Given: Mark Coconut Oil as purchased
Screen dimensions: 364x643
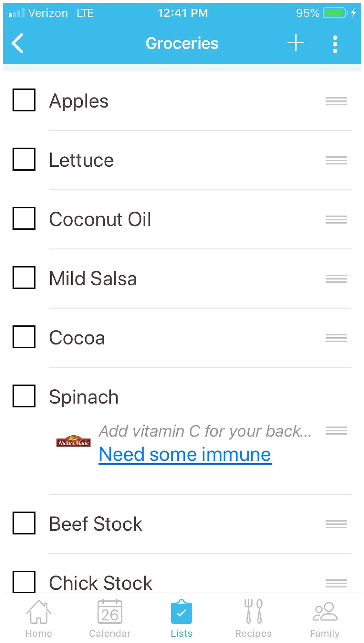Looking at the screenshot, I should tap(24, 218).
